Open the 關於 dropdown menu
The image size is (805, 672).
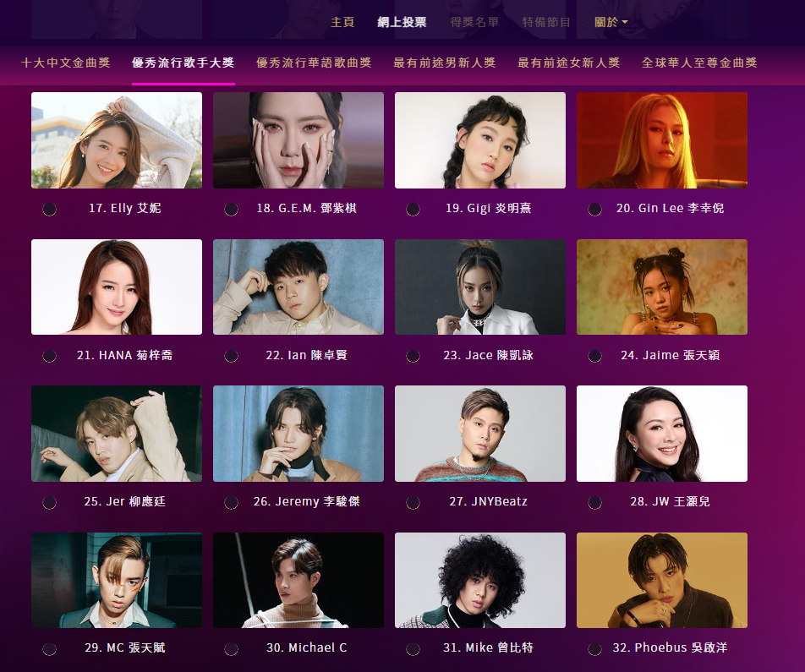(x=611, y=22)
